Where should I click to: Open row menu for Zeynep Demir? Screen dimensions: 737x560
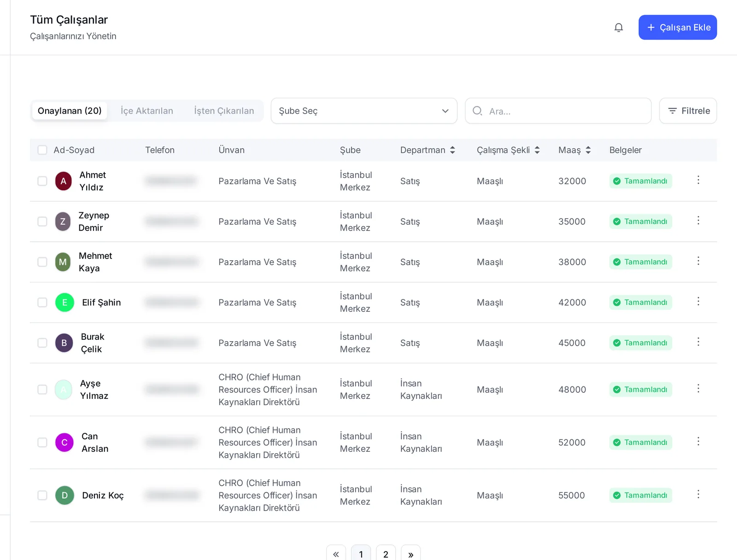(x=698, y=221)
